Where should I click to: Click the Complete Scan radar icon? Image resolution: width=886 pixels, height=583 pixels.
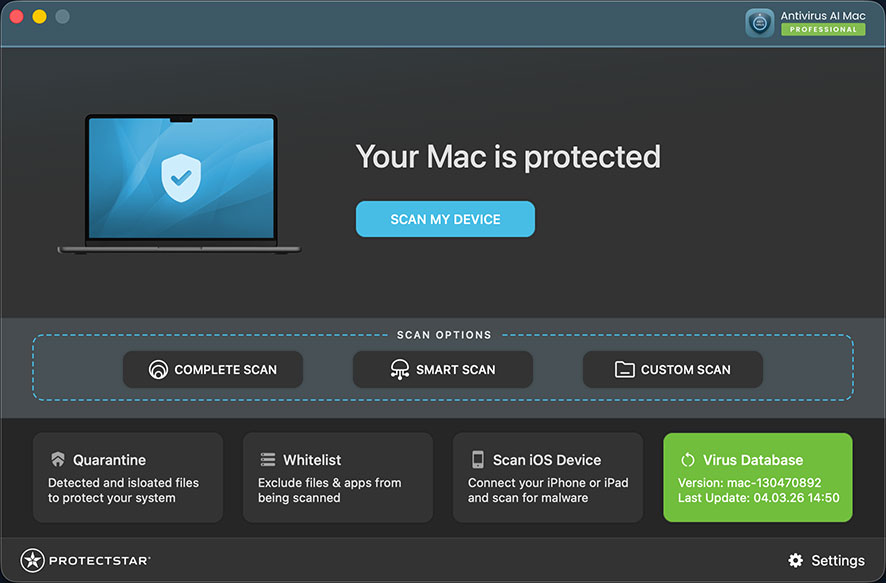pos(158,370)
